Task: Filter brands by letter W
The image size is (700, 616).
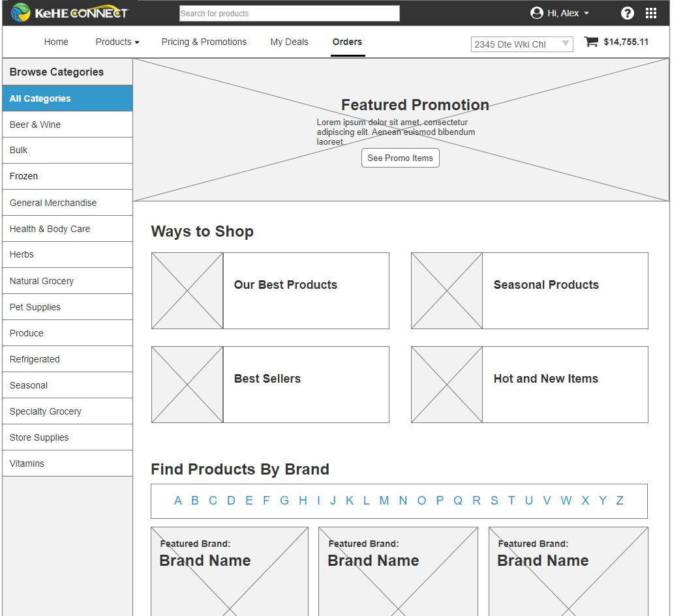Action: [566, 501]
